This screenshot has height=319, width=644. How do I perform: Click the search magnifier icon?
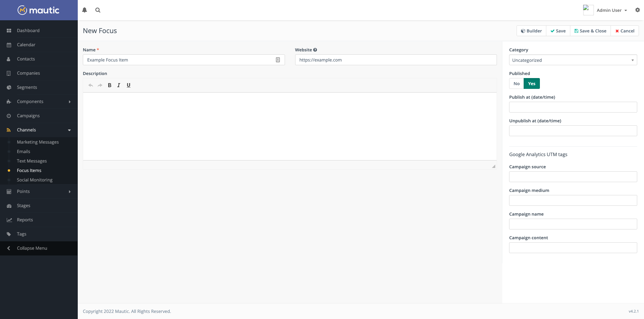tap(98, 10)
